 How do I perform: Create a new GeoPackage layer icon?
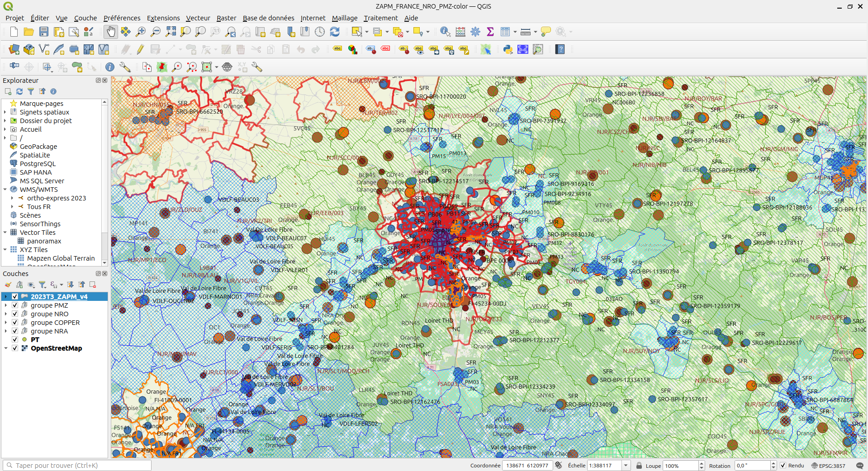(x=29, y=49)
